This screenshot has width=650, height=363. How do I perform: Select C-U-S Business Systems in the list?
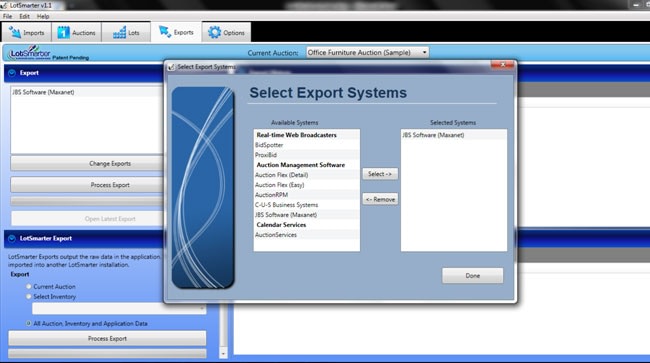tap(307, 205)
